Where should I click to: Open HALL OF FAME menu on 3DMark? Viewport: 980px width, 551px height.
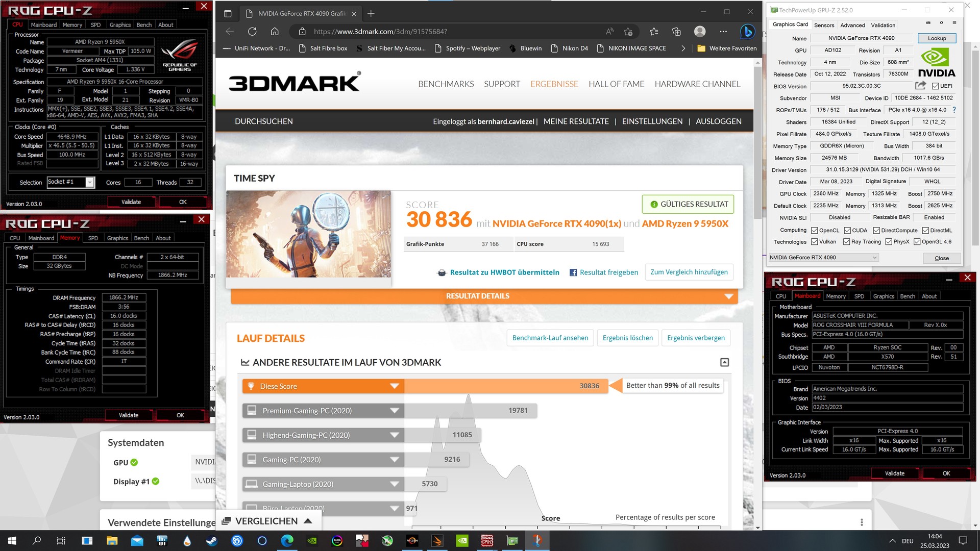[x=616, y=84]
